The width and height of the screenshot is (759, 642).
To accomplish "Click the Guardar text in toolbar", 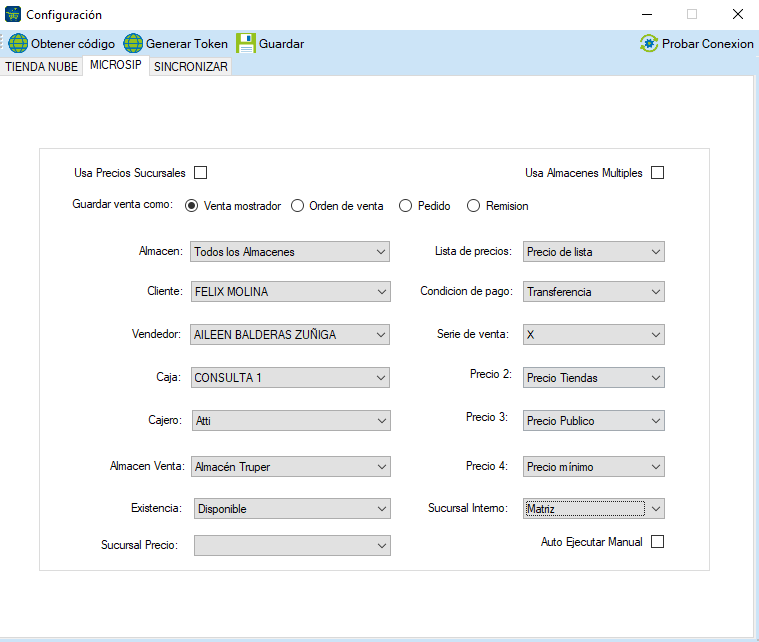I will point(282,44).
